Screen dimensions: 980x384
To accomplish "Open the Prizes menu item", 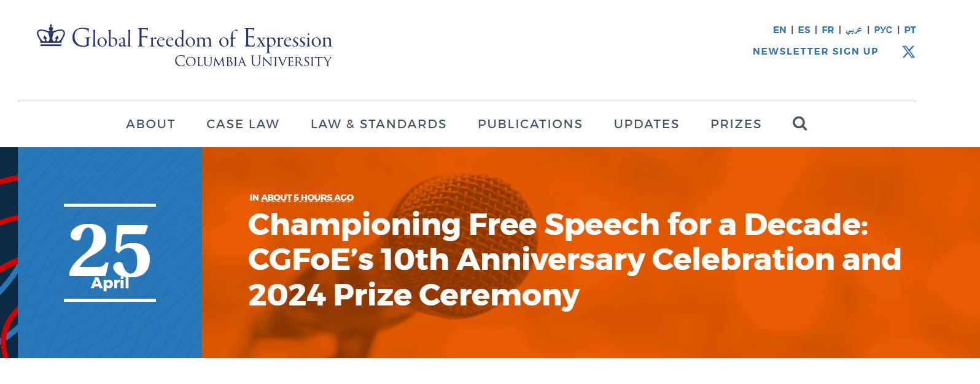I will (x=736, y=124).
